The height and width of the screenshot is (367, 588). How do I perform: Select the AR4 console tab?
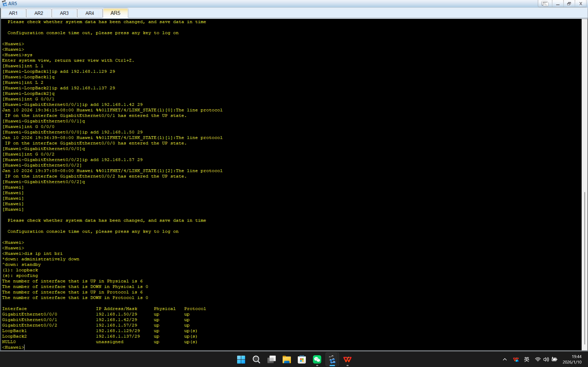tap(90, 13)
